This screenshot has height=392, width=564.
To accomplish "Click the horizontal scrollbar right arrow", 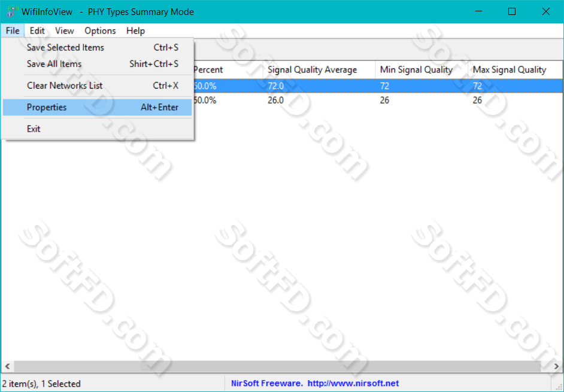I will click(556, 366).
